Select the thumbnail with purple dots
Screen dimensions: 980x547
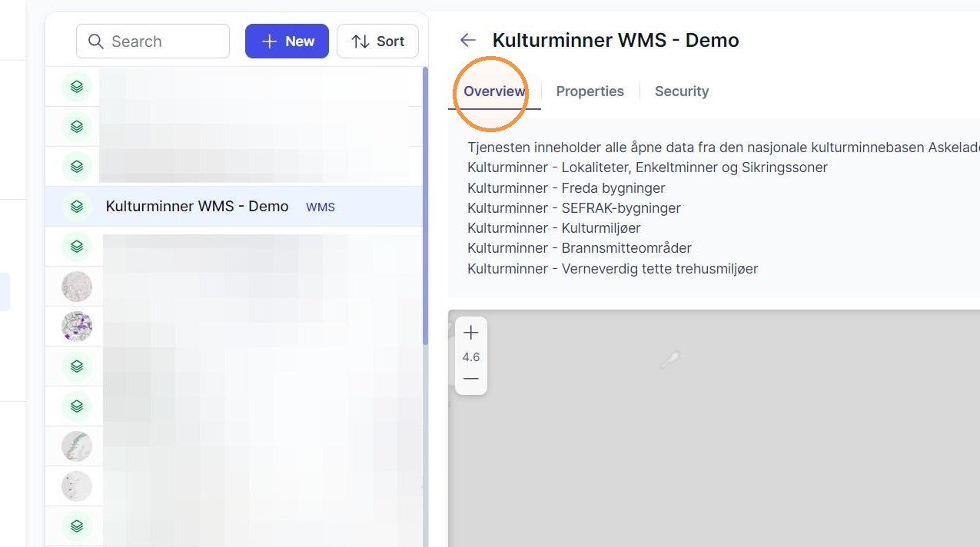(77, 327)
